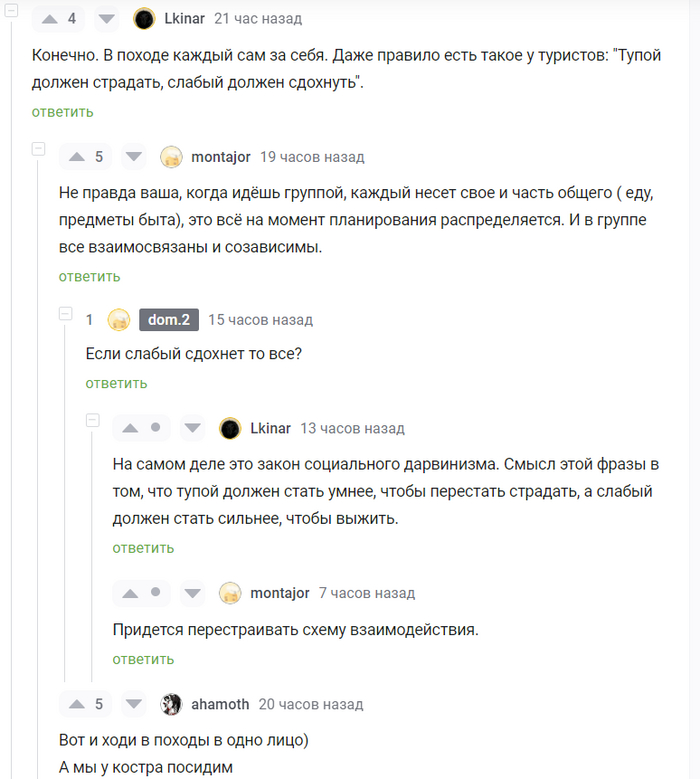
Task: Collapse Lkinar's nested reply thread
Action: point(93,420)
